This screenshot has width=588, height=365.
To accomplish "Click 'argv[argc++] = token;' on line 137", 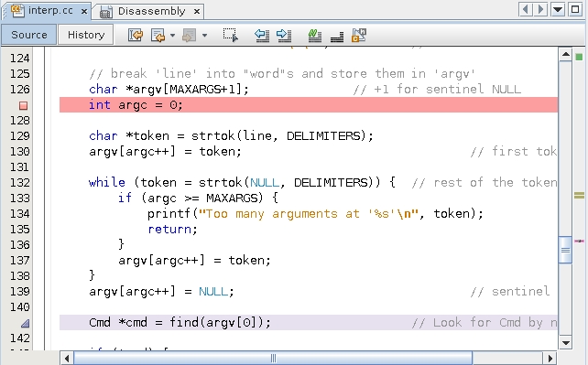I will (x=194, y=260).
